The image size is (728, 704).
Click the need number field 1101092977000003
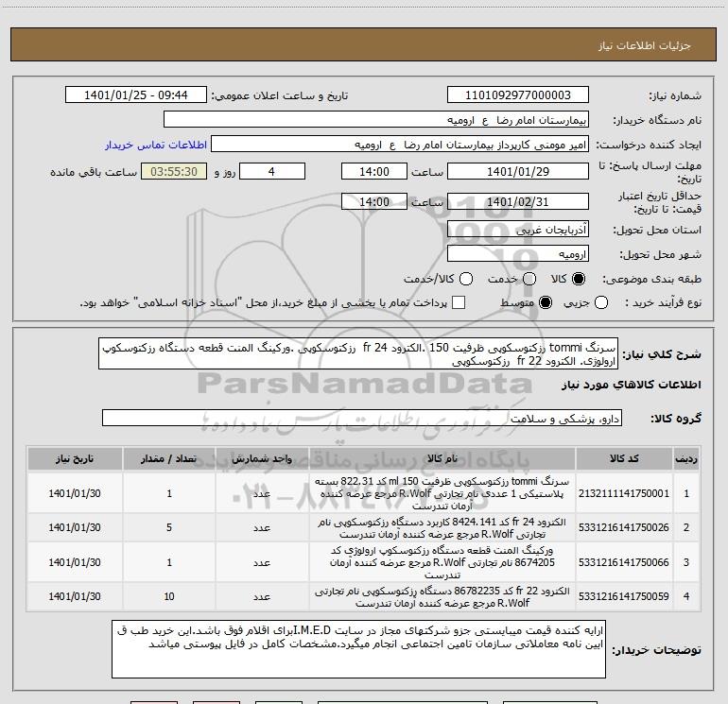tap(518, 94)
